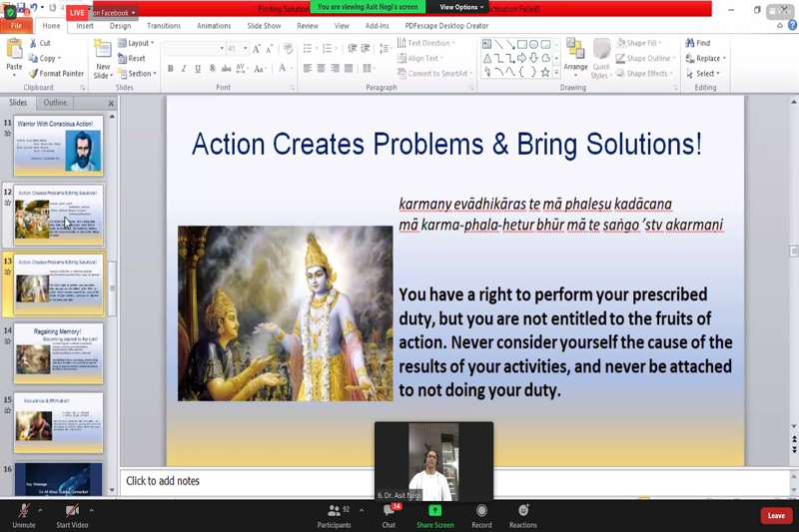Open the Outline tab in slide pane
The height and width of the screenshot is (532, 799).
coord(55,103)
